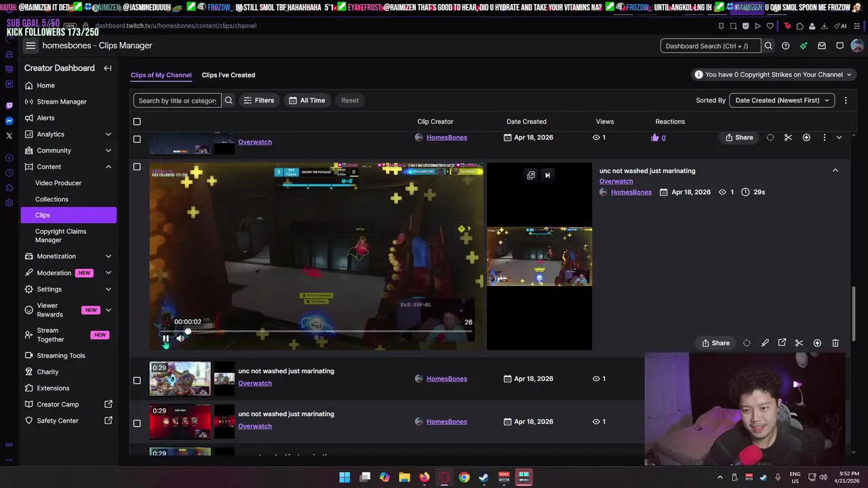Click the browser downloads arrow icon

click(824, 26)
